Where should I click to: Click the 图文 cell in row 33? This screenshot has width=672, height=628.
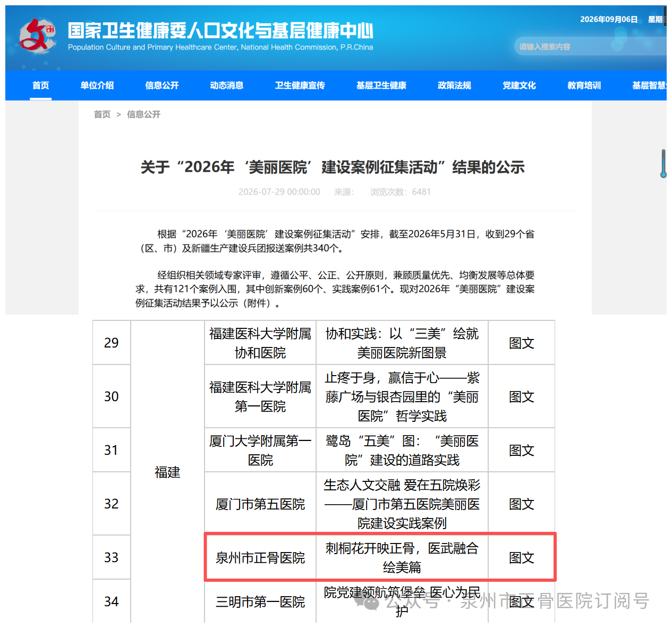coord(522,557)
